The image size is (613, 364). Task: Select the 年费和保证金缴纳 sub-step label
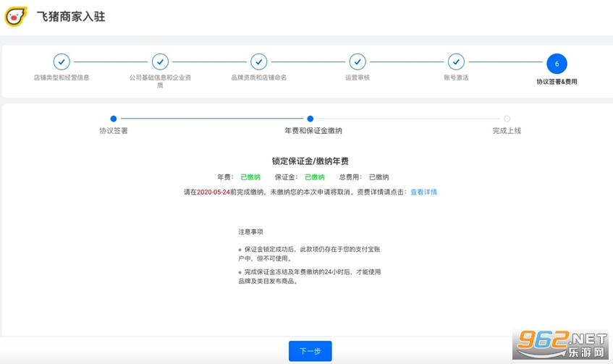click(x=313, y=131)
